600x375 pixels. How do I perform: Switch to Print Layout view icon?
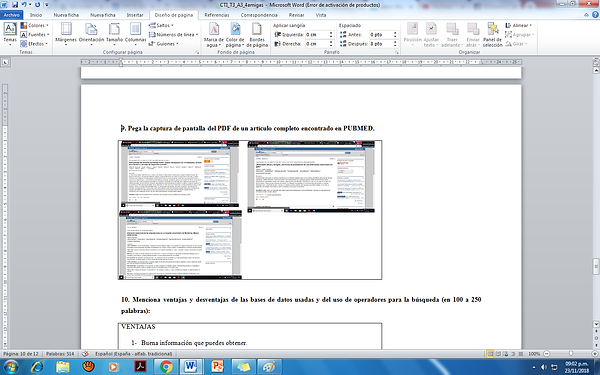(x=490, y=354)
